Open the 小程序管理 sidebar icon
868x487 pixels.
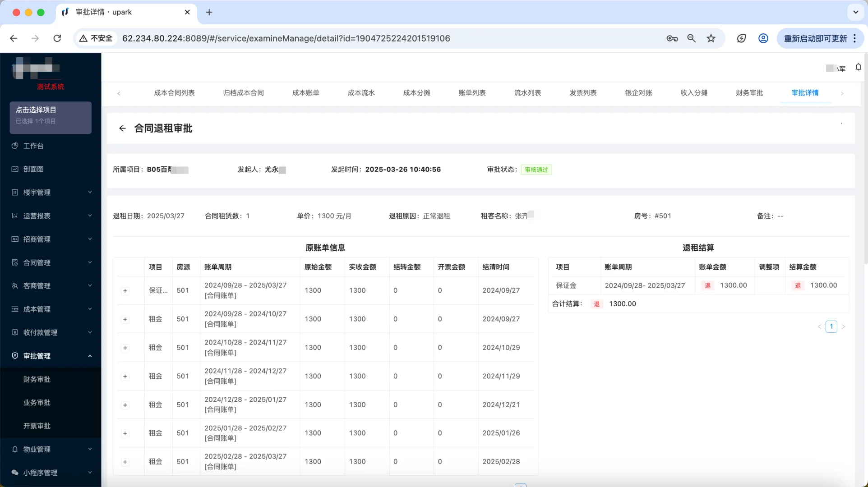click(x=15, y=473)
